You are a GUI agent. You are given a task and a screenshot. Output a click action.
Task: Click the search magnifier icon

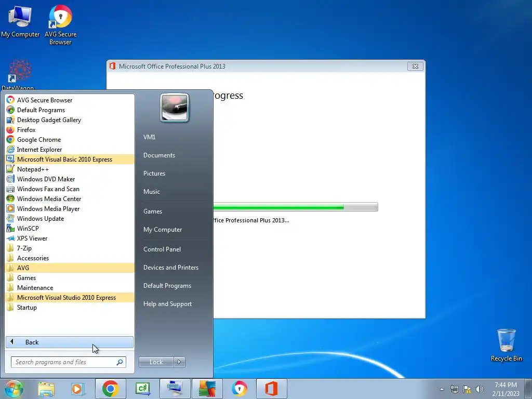point(119,362)
